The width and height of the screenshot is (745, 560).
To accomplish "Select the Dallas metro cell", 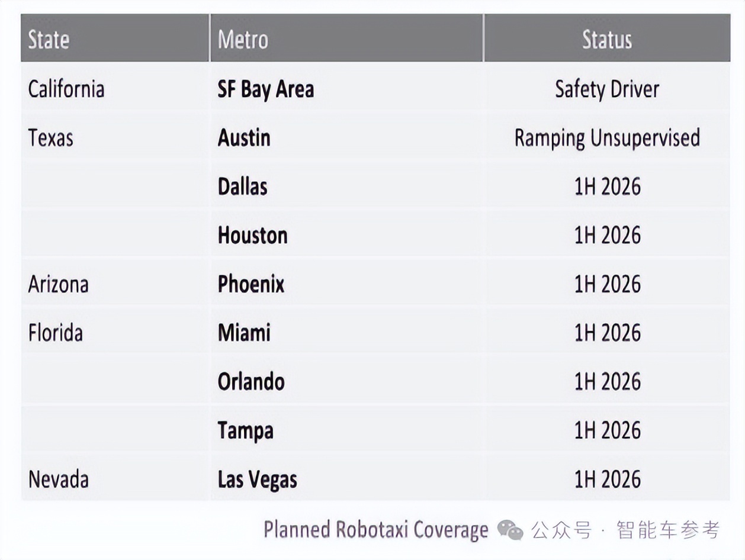I will [243, 186].
